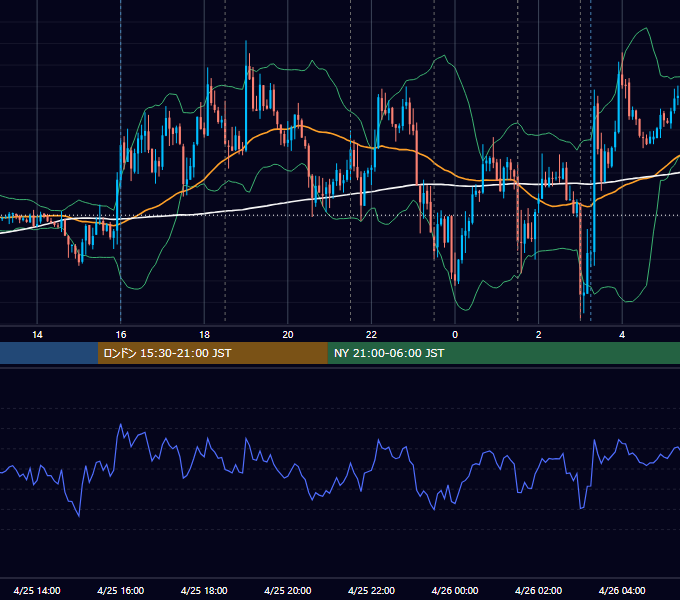Click the 4/26 02:00 date label
Image resolution: width=680 pixels, height=600 pixels.
coord(539,590)
